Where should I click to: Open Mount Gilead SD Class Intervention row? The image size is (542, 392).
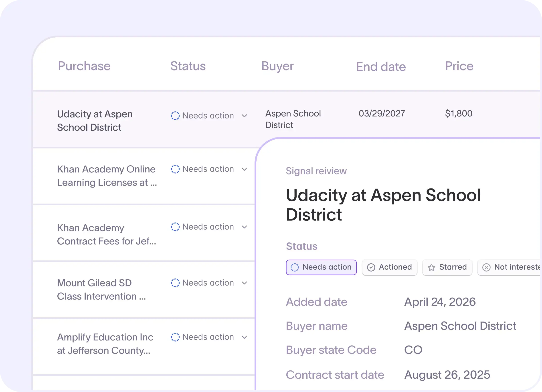[x=101, y=290]
